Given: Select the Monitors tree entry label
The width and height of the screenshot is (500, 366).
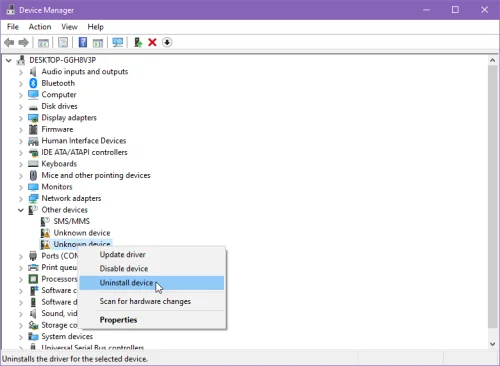Looking at the screenshot, I should [57, 187].
